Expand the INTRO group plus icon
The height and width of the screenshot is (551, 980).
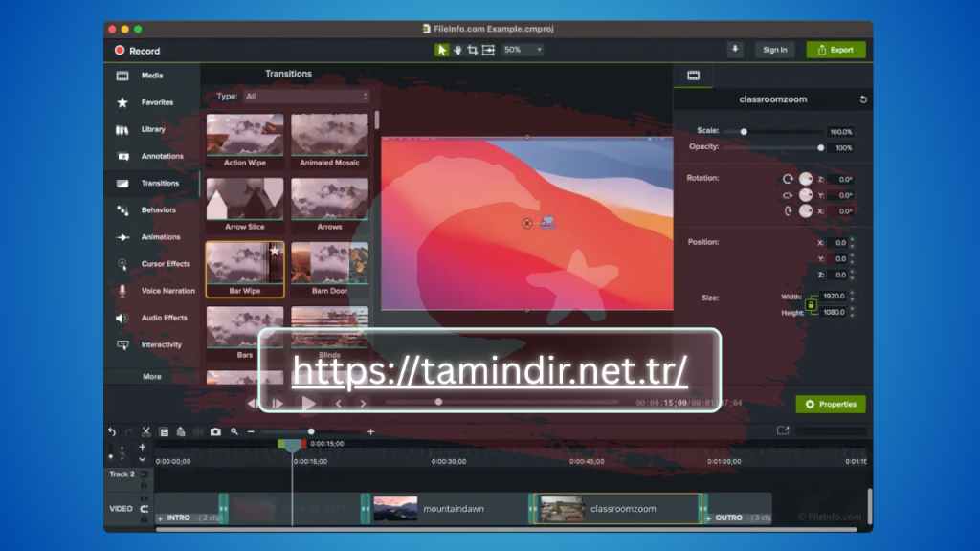tap(161, 518)
